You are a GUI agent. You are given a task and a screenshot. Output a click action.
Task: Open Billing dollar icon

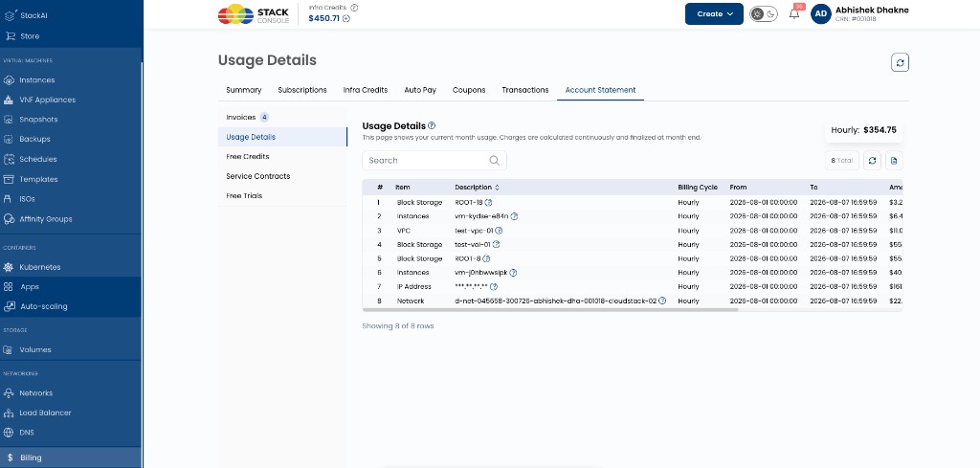(x=10, y=458)
